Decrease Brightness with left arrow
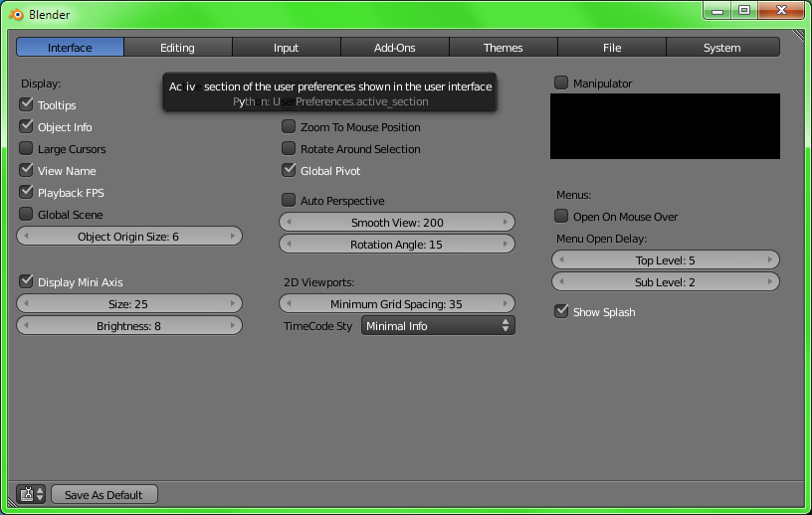 [26, 325]
